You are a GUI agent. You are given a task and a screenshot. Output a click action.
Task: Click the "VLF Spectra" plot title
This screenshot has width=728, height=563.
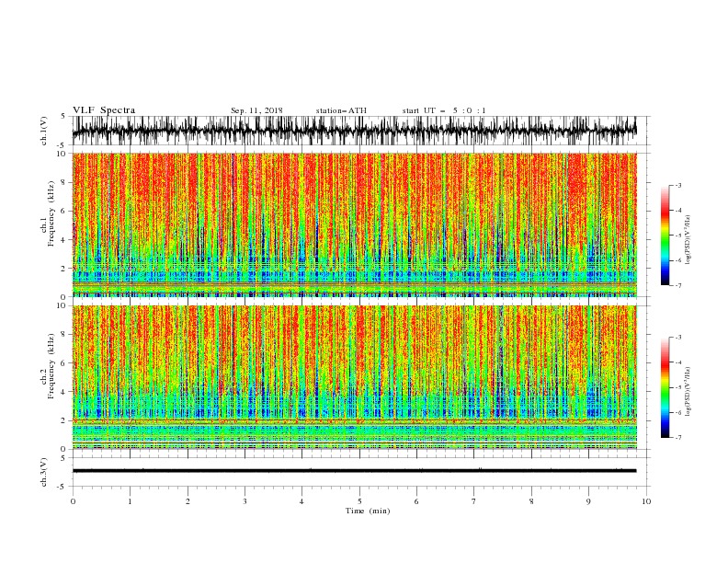tap(104, 110)
